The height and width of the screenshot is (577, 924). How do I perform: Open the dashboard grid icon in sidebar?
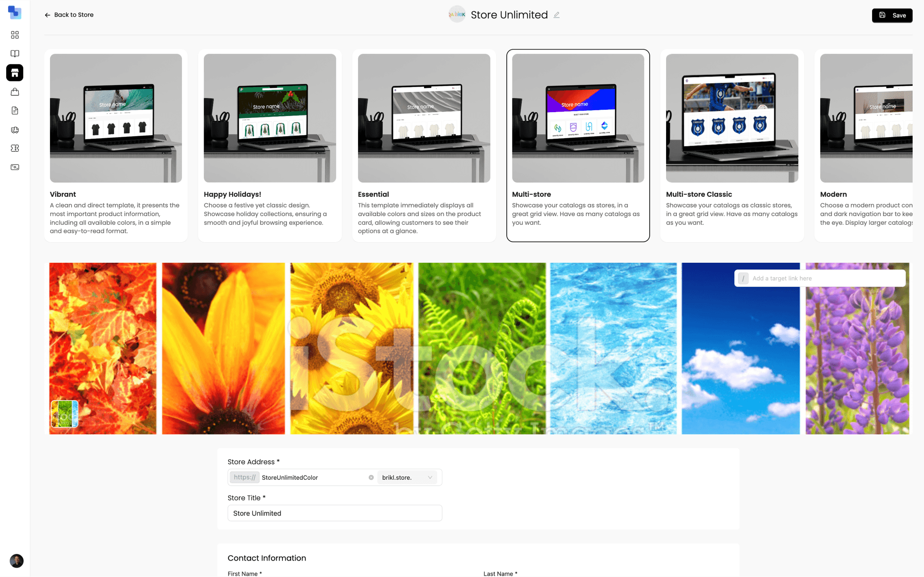tap(14, 35)
